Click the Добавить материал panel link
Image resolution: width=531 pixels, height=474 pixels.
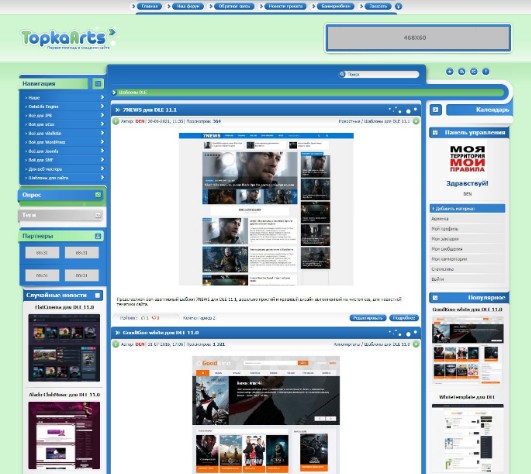[467, 209]
